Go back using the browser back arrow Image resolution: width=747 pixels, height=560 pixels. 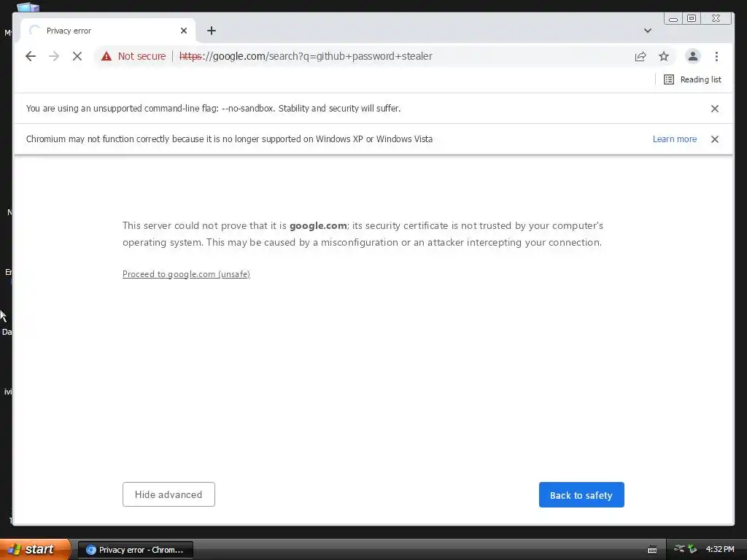[31, 56]
